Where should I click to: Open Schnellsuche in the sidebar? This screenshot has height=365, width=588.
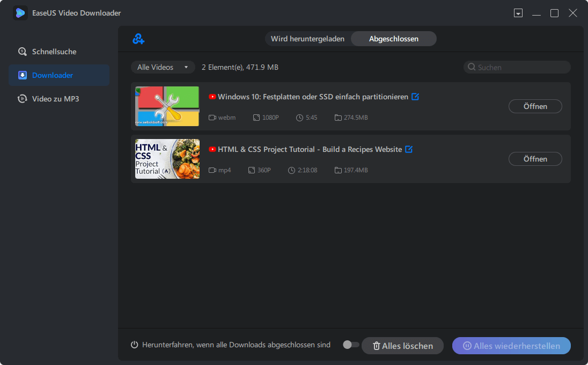tap(54, 52)
